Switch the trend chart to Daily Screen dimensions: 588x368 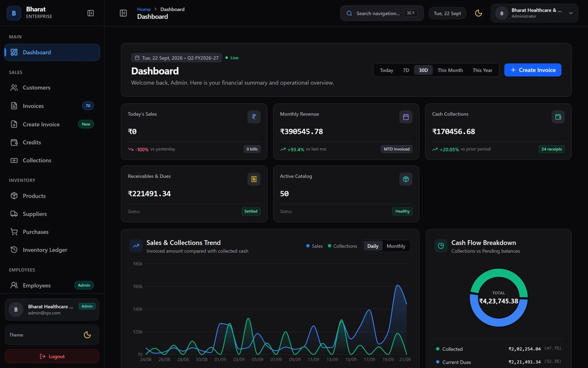tap(373, 246)
